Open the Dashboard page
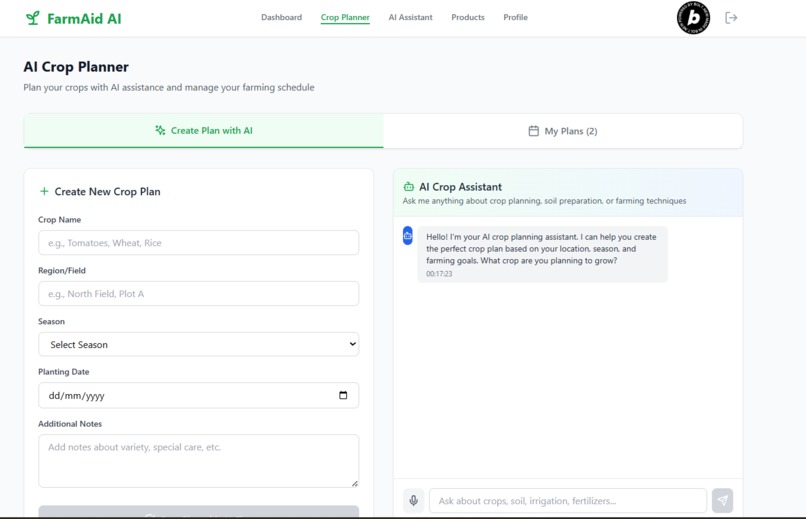Image resolution: width=806 pixels, height=519 pixels. (281, 17)
